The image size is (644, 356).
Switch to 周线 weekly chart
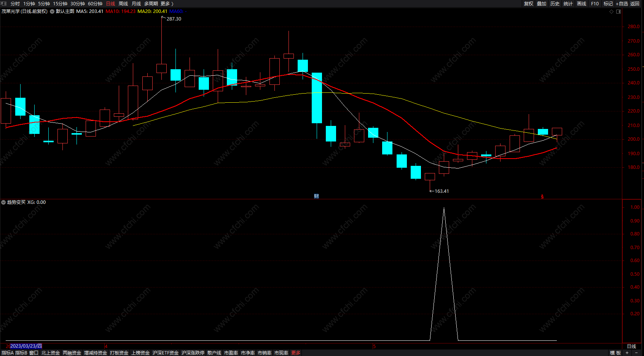point(123,3)
